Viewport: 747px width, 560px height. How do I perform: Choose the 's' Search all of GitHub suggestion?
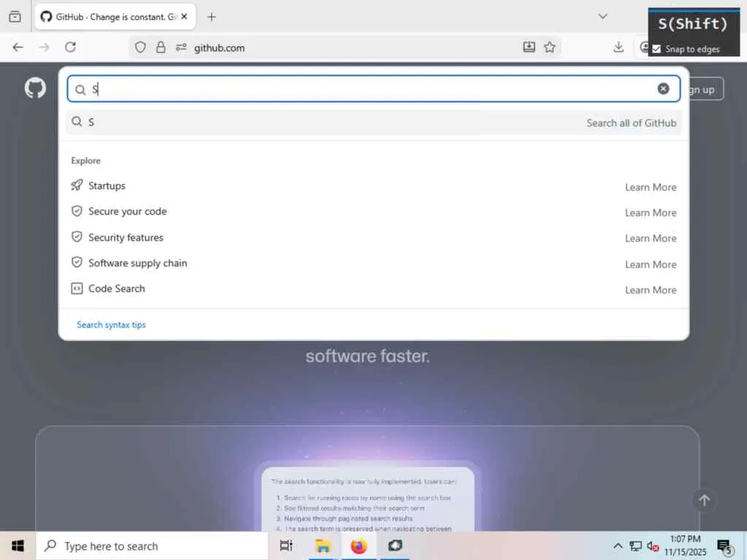374,122
